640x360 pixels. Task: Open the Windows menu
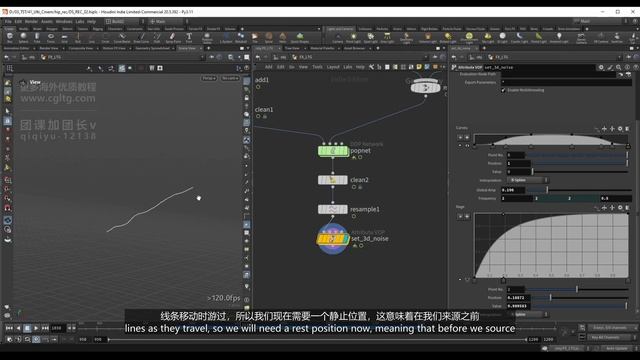(64, 22)
